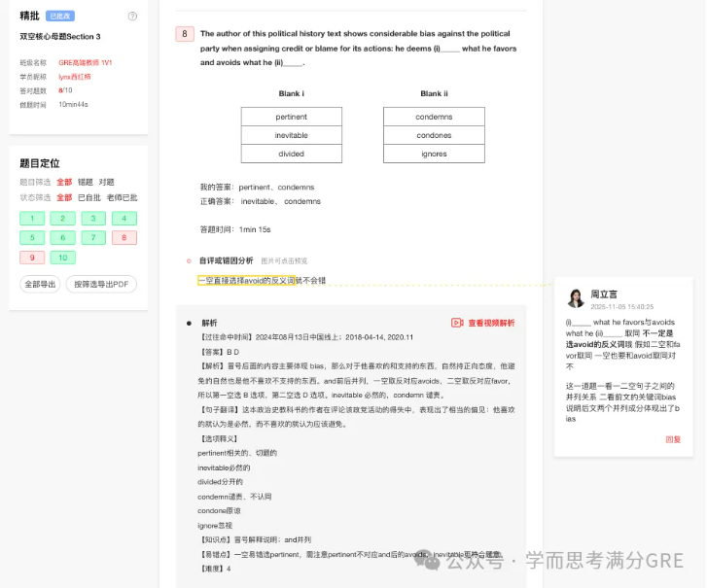Click the video analysis play icon
Screen dimensions: 707x588
[x=457, y=323]
